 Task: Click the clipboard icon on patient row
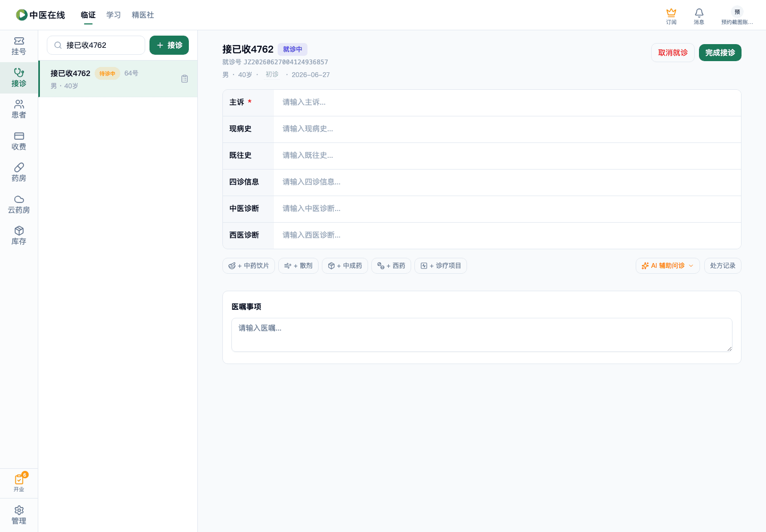[x=185, y=79]
